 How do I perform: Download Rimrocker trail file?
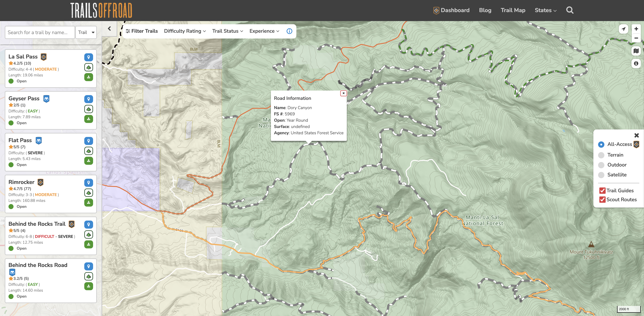[89, 202]
